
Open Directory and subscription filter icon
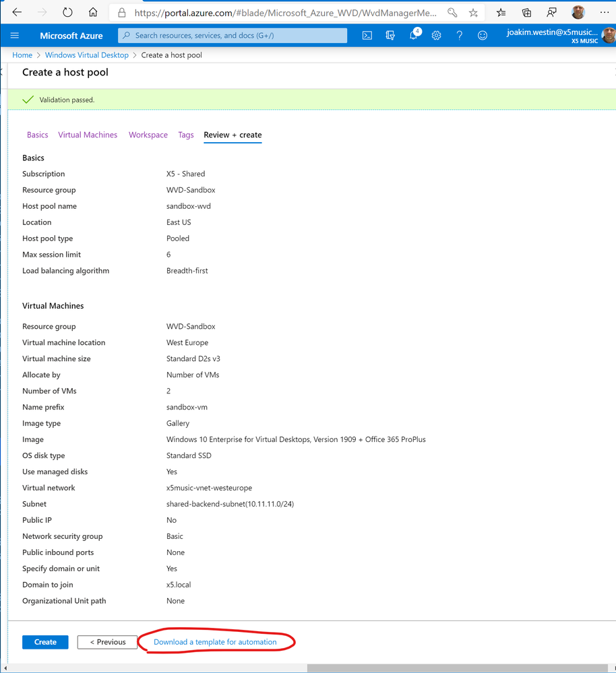coord(390,36)
